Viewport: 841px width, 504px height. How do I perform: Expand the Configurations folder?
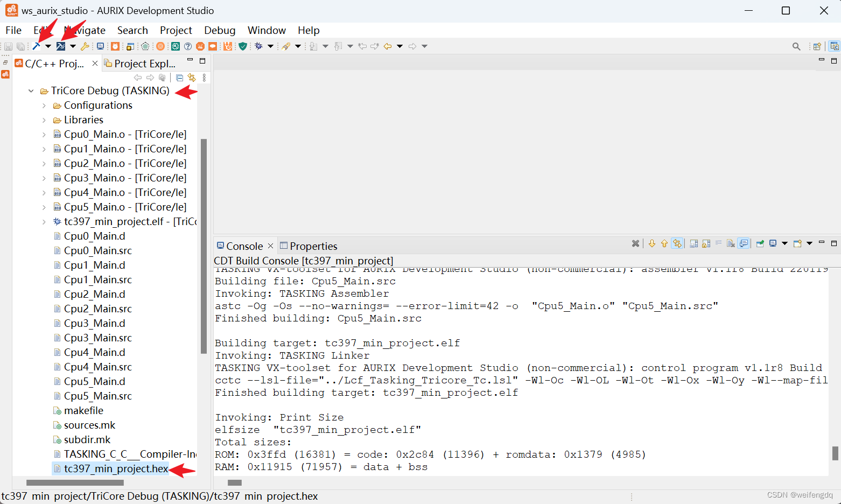click(x=45, y=106)
